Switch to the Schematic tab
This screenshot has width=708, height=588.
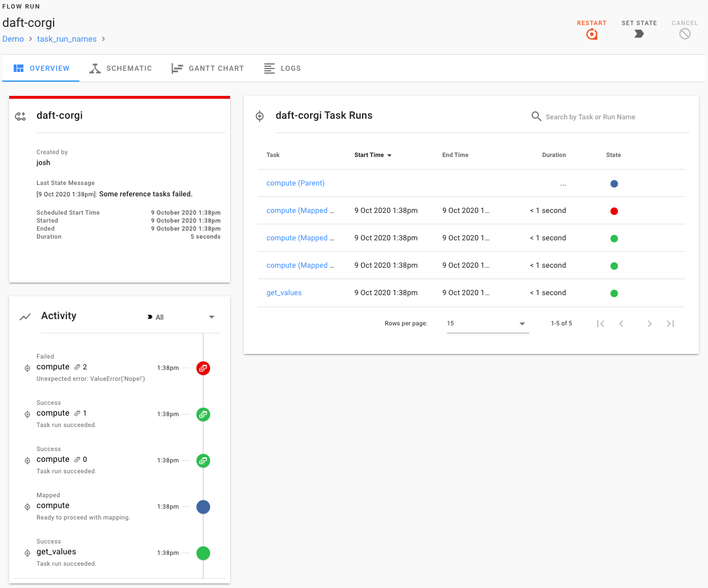(x=121, y=69)
